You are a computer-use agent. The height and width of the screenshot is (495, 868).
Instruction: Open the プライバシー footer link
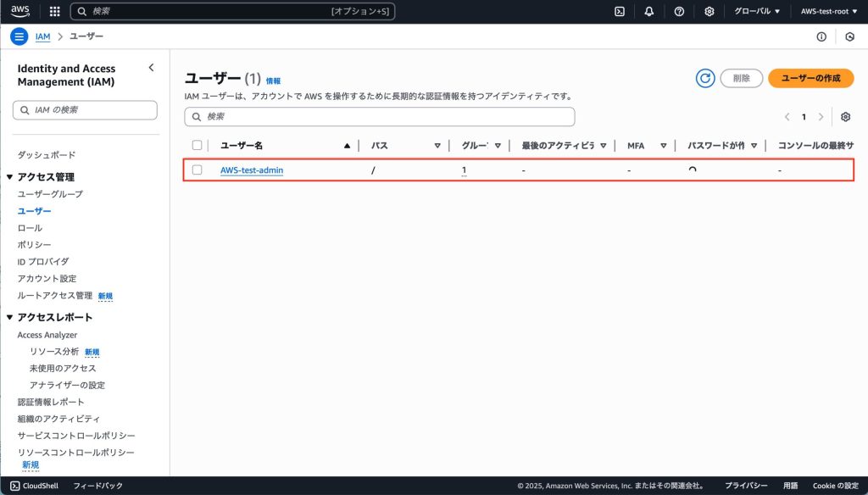(746, 486)
